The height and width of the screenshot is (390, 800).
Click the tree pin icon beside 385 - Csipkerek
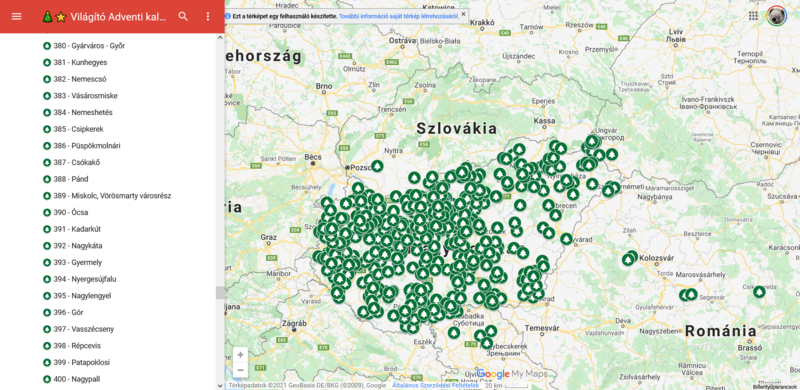pyautogui.click(x=47, y=129)
